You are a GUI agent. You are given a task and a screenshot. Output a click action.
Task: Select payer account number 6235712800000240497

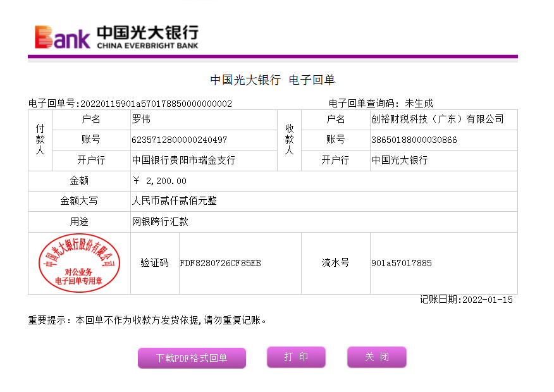click(180, 140)
